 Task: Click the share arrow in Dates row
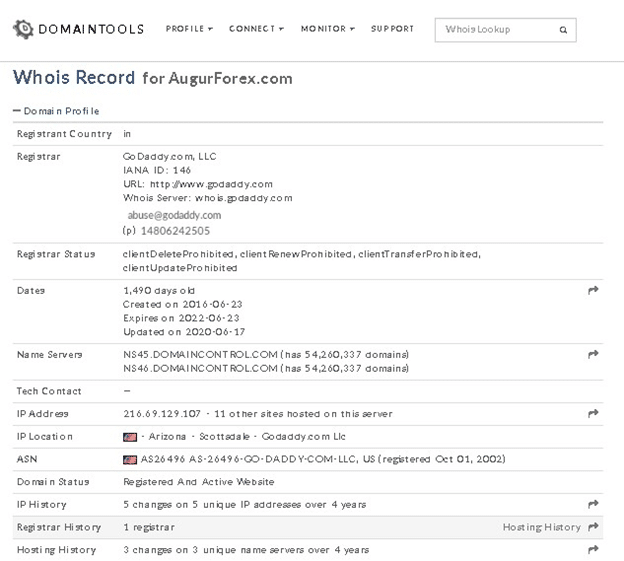pyautogui.click(x=593, y=290)
